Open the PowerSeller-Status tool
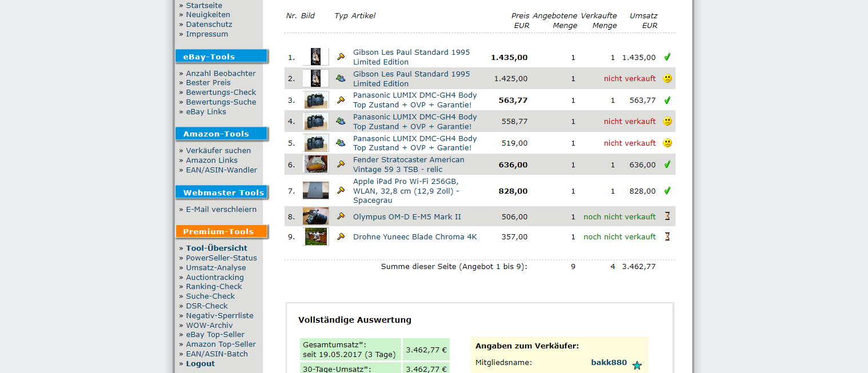 [222, 258]
